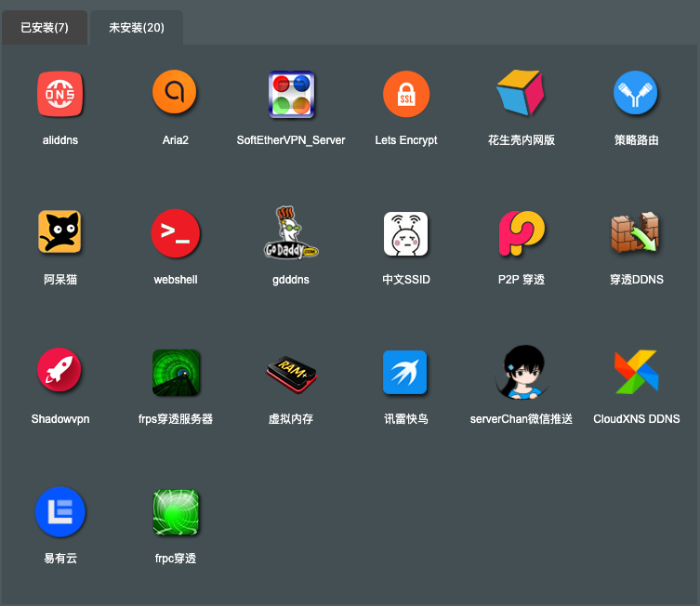Click the "花生壳内网版" label
Screen dimensions: 700x606
tap(522, 140)
